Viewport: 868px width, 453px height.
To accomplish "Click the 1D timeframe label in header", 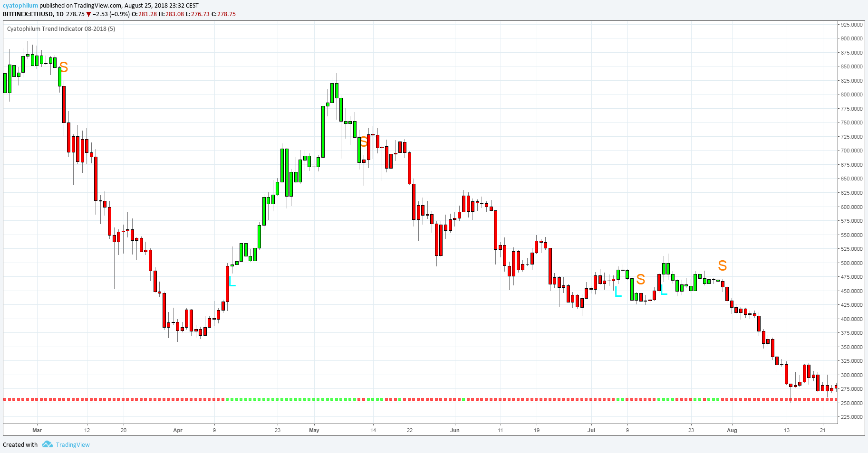I will click(60, 14).
